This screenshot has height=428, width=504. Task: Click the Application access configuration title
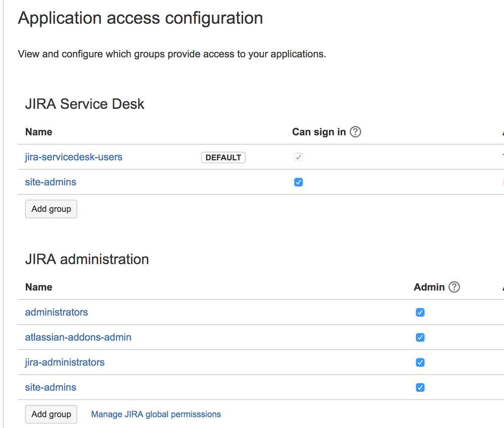click(140, 18)
